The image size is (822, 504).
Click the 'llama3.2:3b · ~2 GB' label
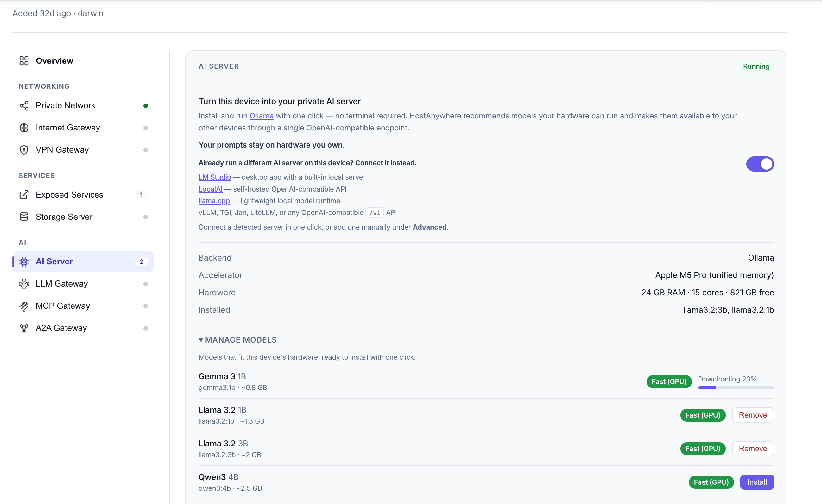pyautogui.click(x=230, y=455)
